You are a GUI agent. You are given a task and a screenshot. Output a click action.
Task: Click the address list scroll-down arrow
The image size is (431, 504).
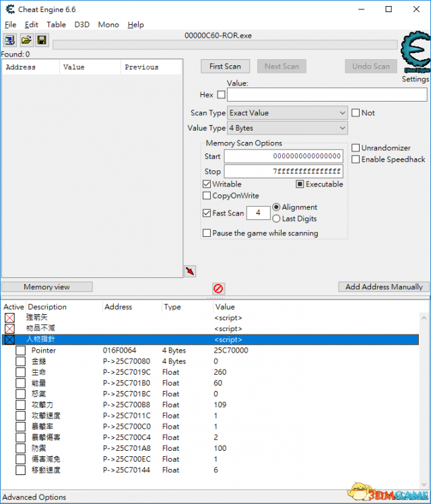click(424, 484)
